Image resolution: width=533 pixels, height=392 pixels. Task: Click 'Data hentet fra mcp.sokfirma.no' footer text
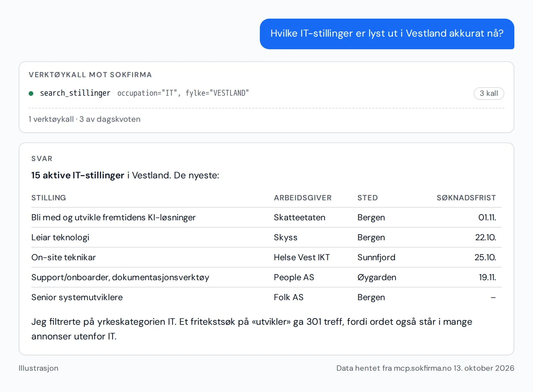pyautogui.click(x=425, y=368)
